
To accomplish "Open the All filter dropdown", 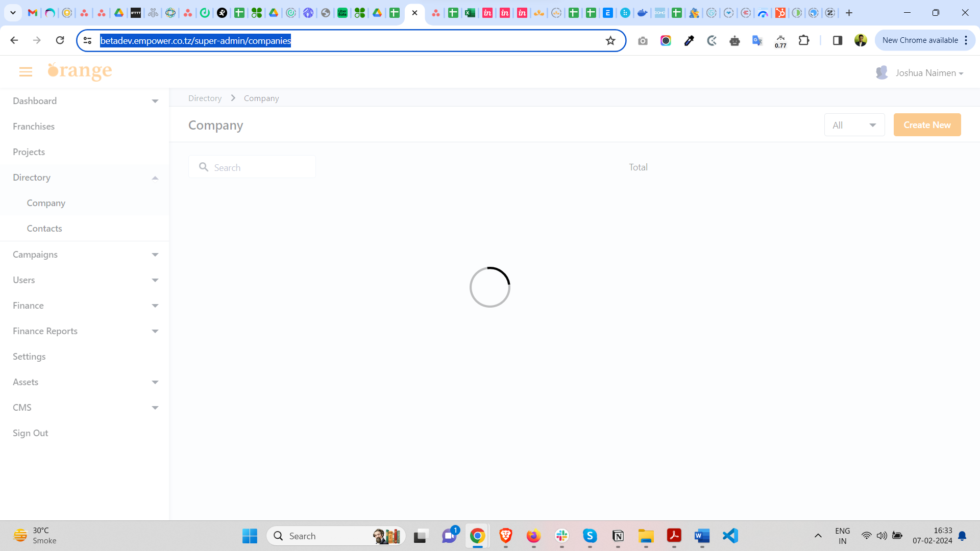I will (854, 125).
